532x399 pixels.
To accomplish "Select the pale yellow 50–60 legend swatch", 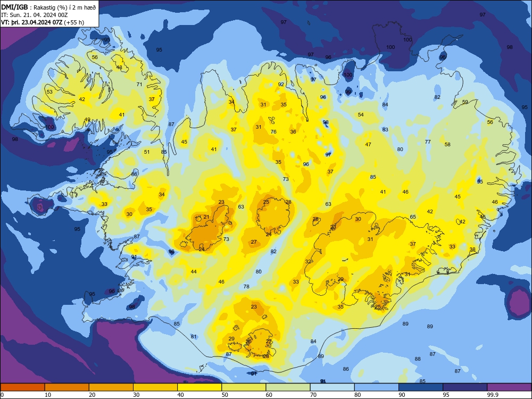I will (244, 387).
